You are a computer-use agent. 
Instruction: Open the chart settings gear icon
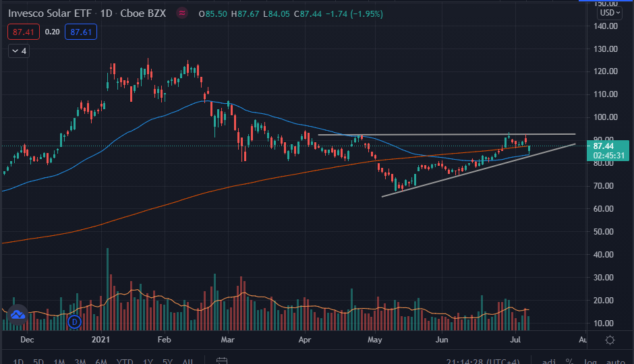610,340
